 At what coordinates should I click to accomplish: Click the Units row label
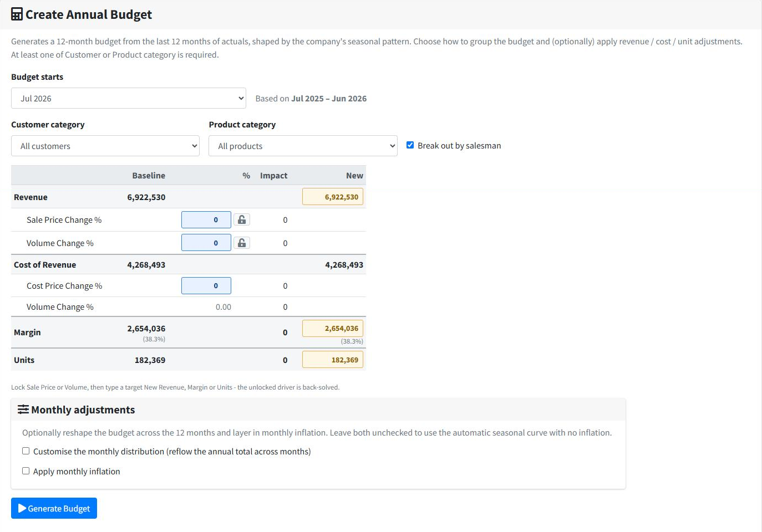click(24, 360)
